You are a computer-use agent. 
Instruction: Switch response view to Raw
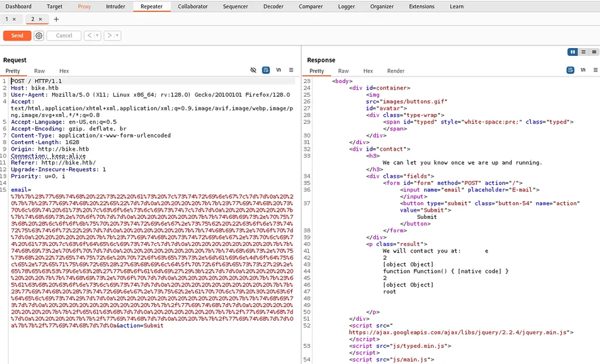[x=343, y=71]
